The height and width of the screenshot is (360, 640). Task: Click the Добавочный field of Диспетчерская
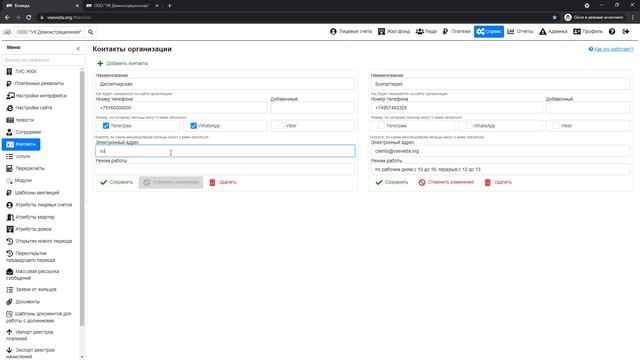coord(313,108)
